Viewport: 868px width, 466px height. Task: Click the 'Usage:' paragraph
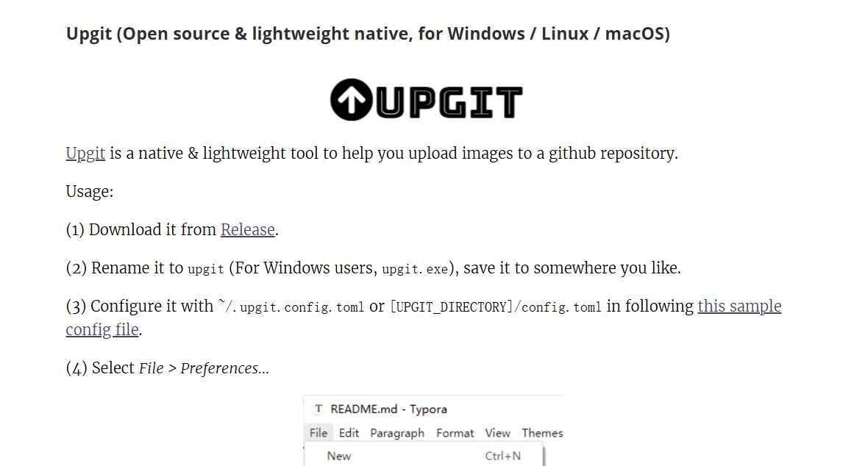pyautogui.click(x=90, y=192)
